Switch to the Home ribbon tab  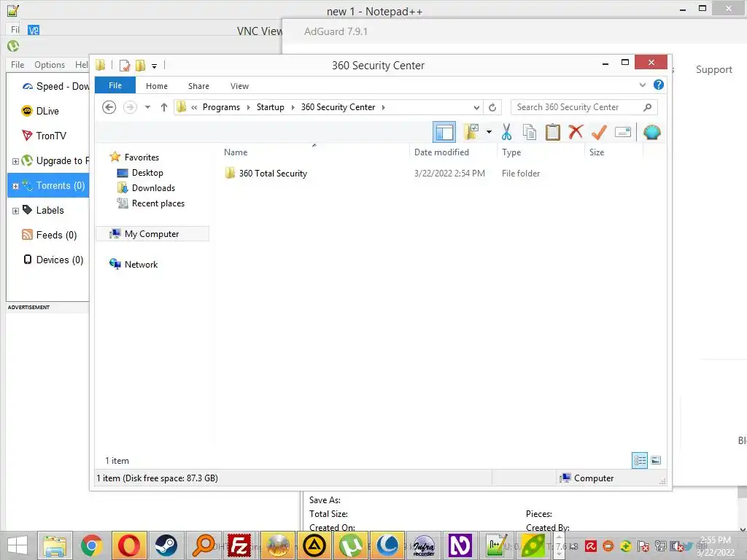pyautogui.click(x=157, y=86)
